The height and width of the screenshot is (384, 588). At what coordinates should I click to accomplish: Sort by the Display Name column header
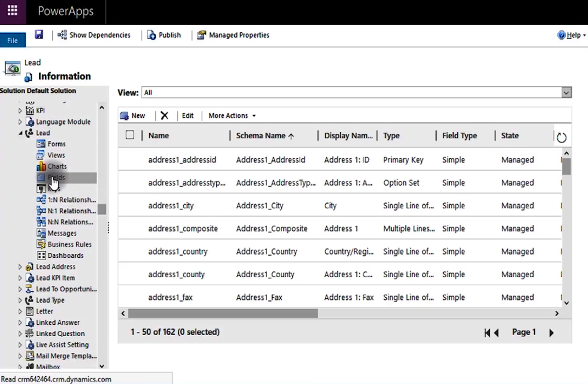click(348, 135)
